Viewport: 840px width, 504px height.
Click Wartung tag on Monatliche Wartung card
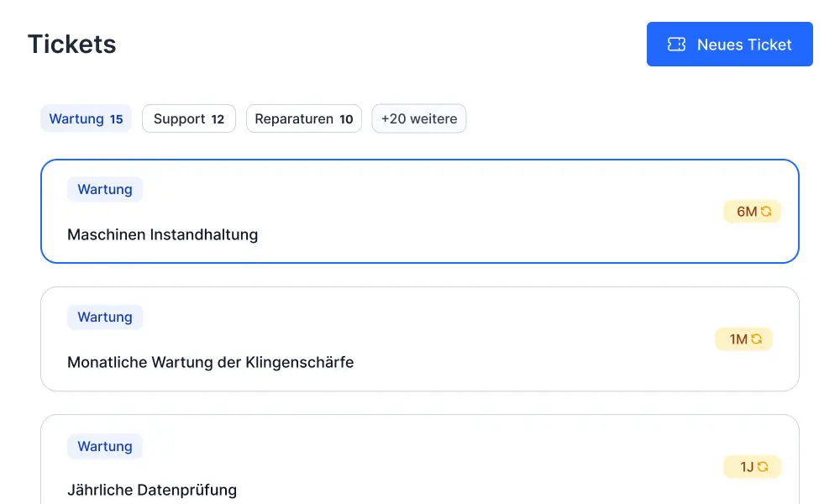coord(105,318)
